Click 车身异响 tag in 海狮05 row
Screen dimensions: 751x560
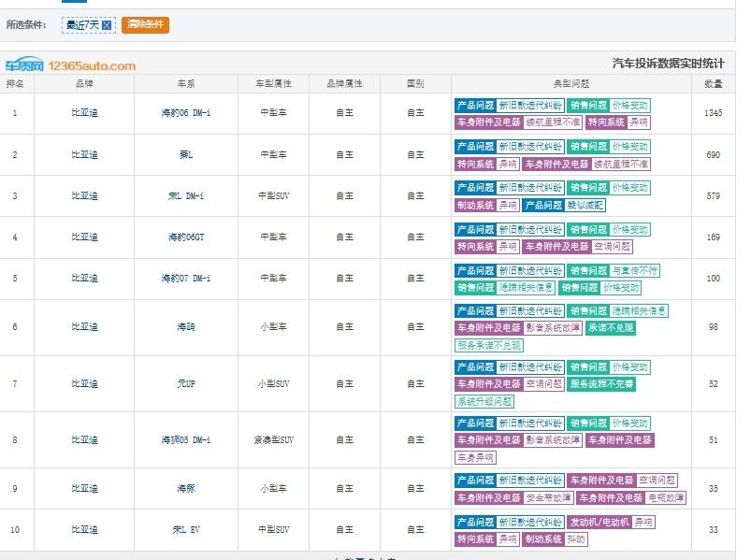click(x=475, y=457)
